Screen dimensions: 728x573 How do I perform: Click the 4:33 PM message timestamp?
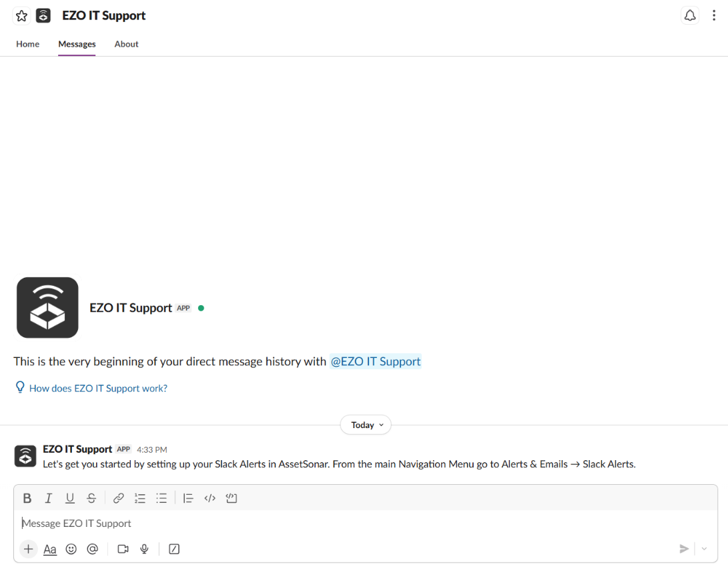[152, 449]
